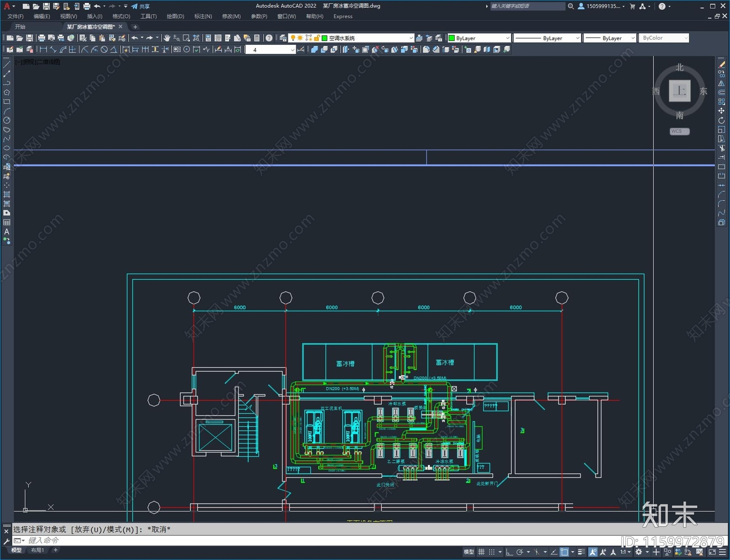The image size is (730, 560).
Task: Open the 绘图(D) menu
Action: click(175, 16)
